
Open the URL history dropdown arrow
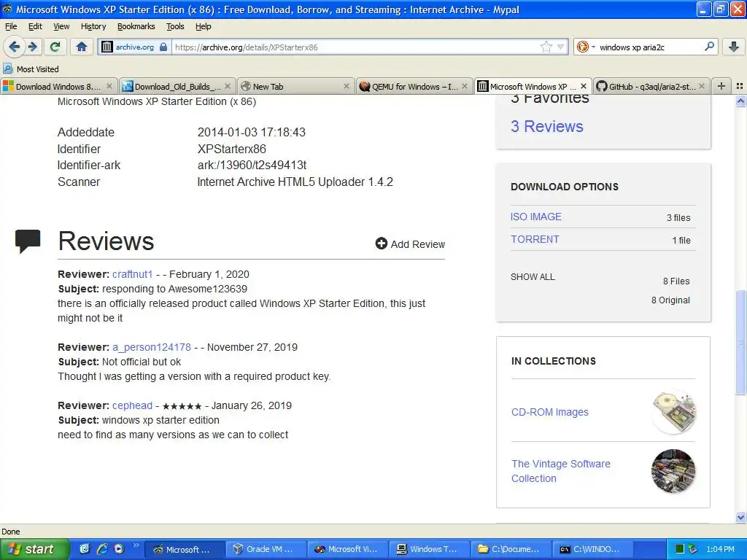[561, 47]
